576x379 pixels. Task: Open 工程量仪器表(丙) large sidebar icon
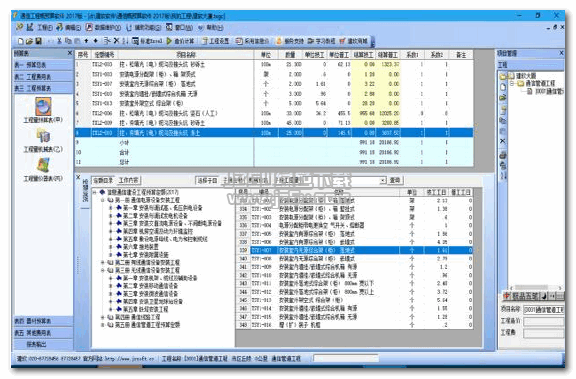(x=43, y=169)
